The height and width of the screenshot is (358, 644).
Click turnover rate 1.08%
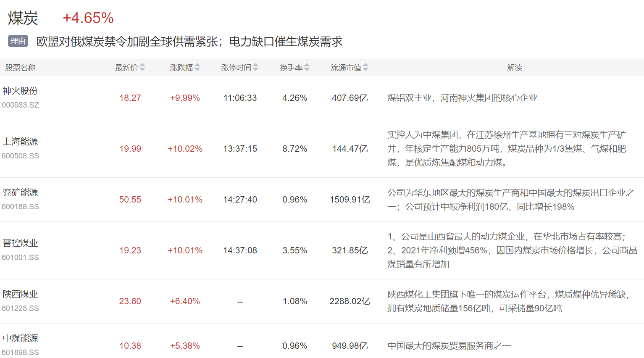point(295,301)
